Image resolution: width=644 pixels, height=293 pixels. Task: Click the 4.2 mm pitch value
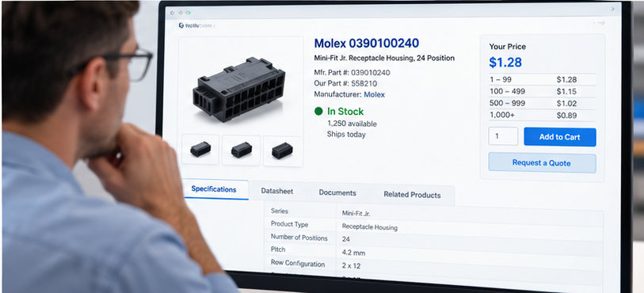point(353,253)
